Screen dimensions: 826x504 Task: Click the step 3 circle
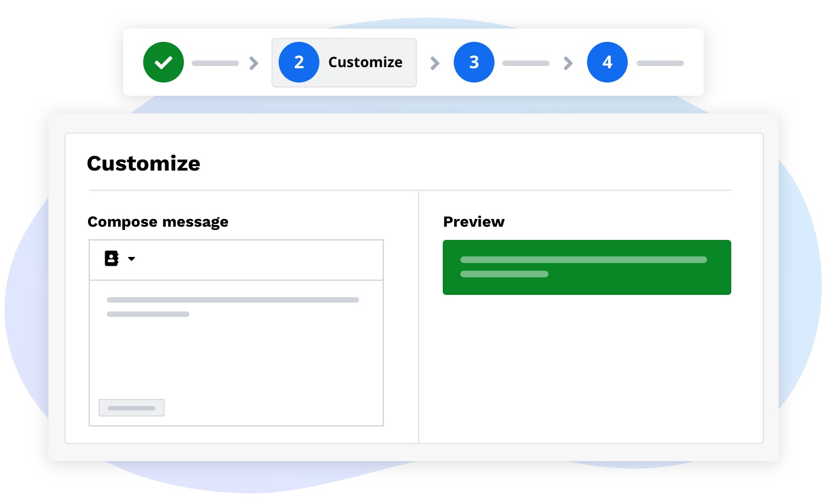(474, 62)
